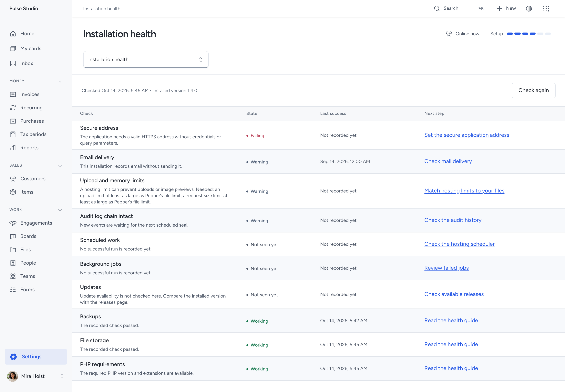Open Match hosting limits to your files
The height and width of the screenshot is (392, 565).
(464, 191)
